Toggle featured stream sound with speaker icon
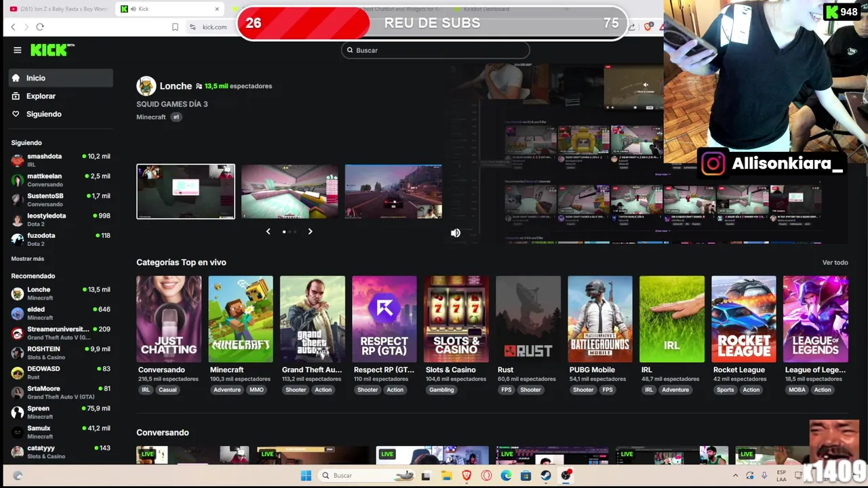The height and width of the screenshot is (488, 868). (456, 232)
